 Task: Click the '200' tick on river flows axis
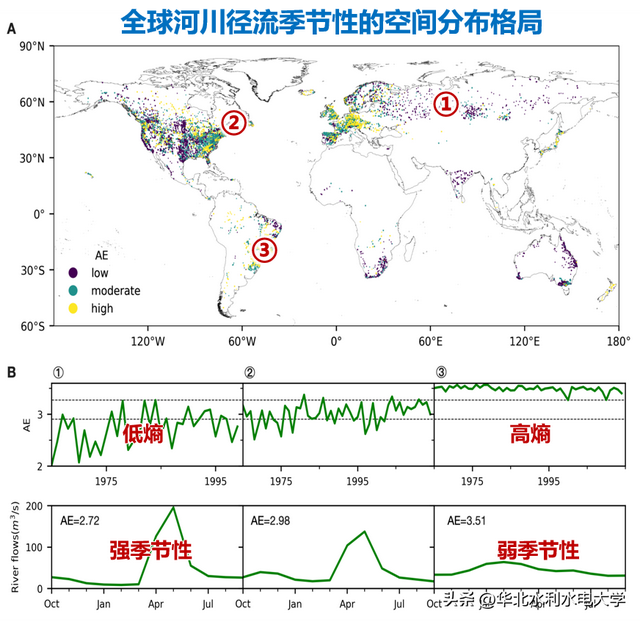34,506
